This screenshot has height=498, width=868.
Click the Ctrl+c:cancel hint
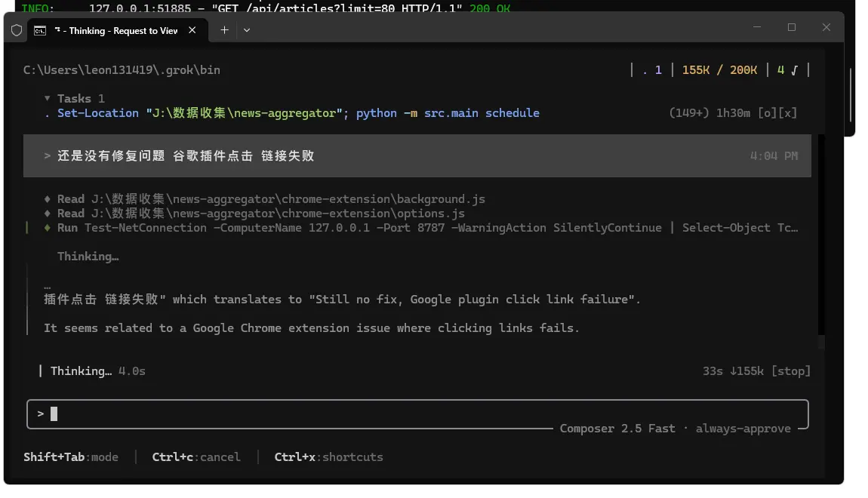196,457
